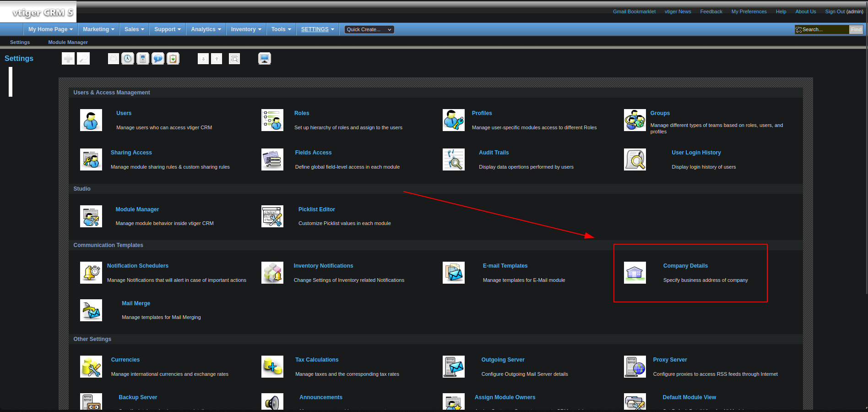Open Gmail Bookmarklet link

(634, 11)
